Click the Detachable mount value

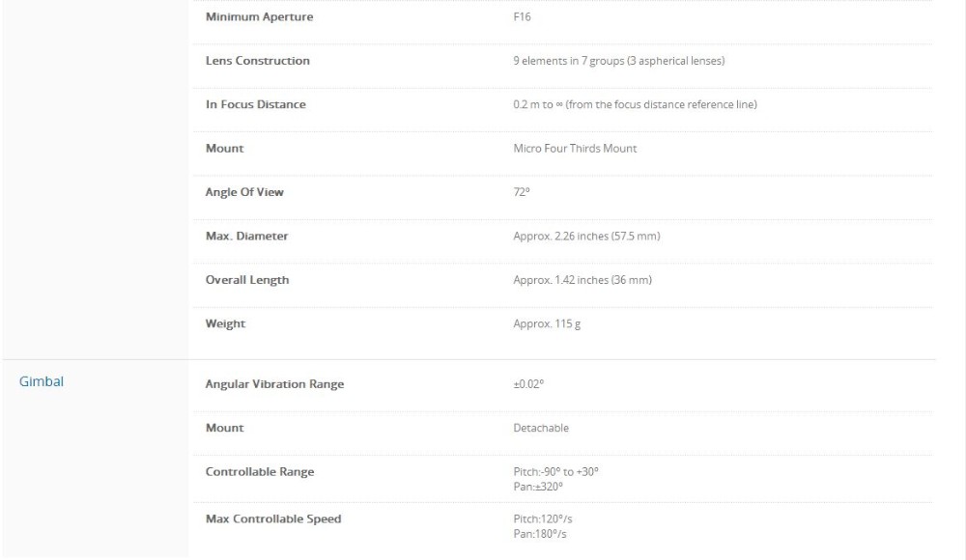[541, 428]
